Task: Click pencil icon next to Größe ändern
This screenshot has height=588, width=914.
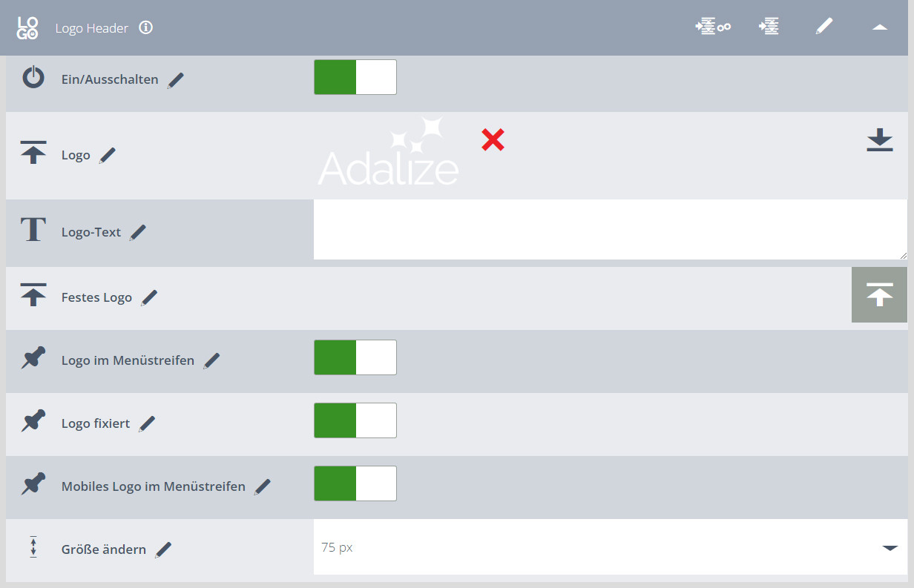Action: point(163,550)
